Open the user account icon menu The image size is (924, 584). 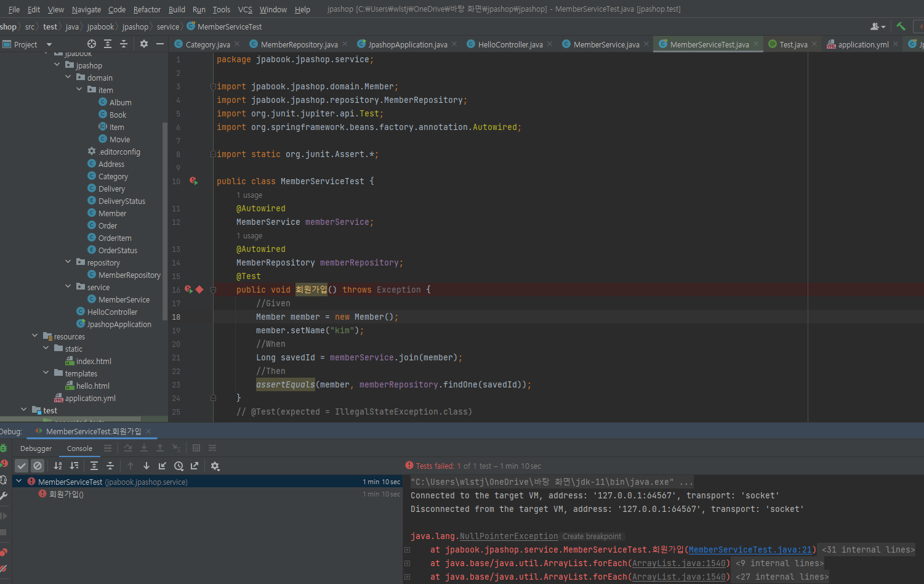(x=877, y=26)
